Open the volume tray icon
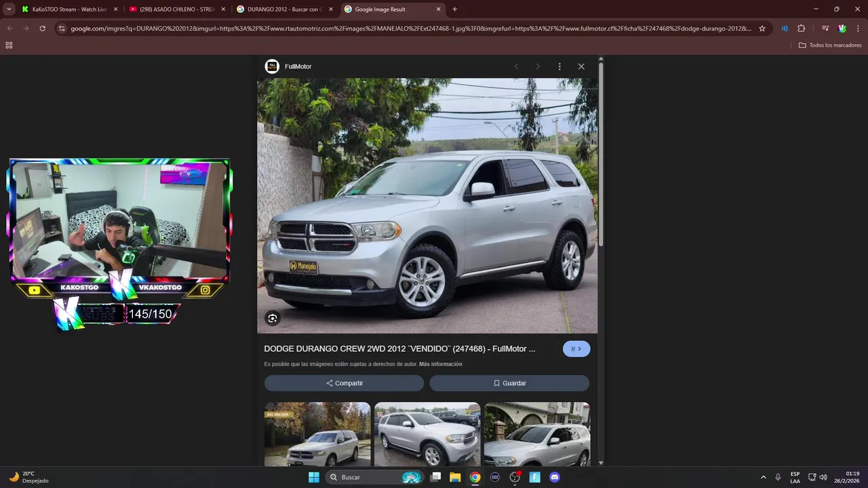 click(x=823, y=477)
